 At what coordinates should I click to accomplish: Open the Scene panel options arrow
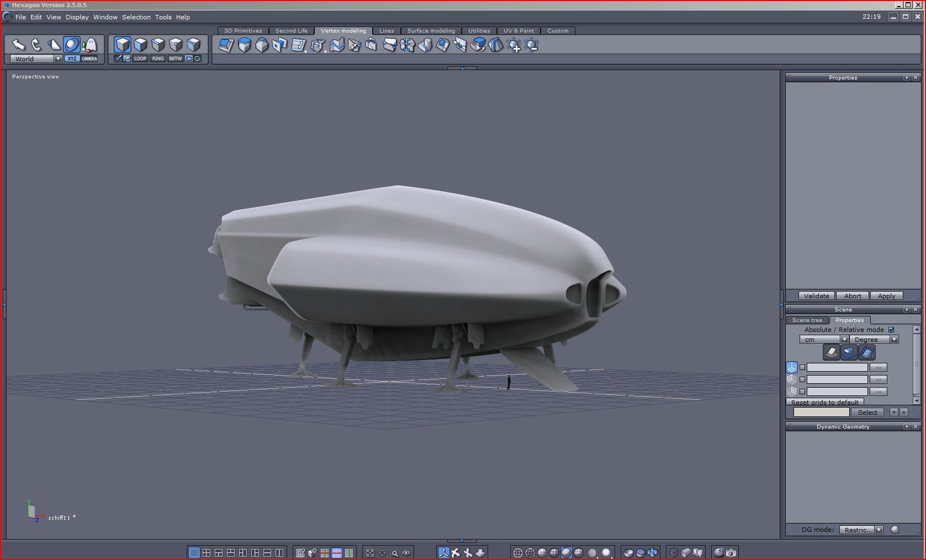tap(907, 310)
